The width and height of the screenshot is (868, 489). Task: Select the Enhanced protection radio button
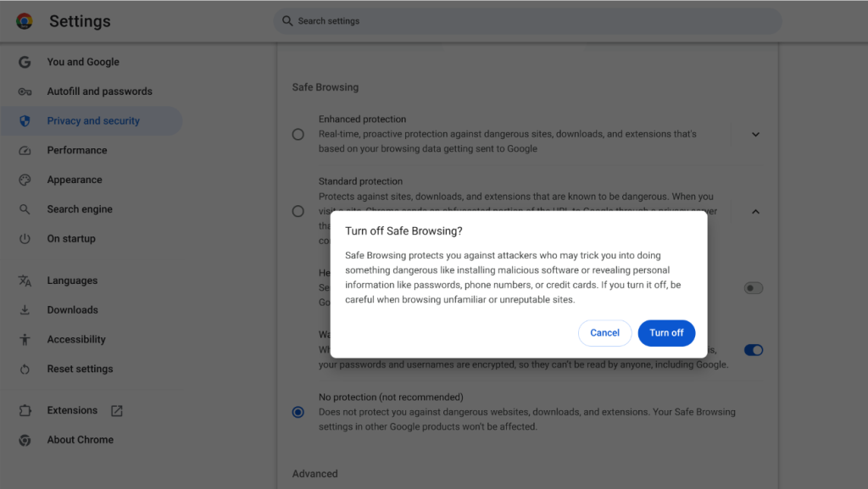pos(298,133)
